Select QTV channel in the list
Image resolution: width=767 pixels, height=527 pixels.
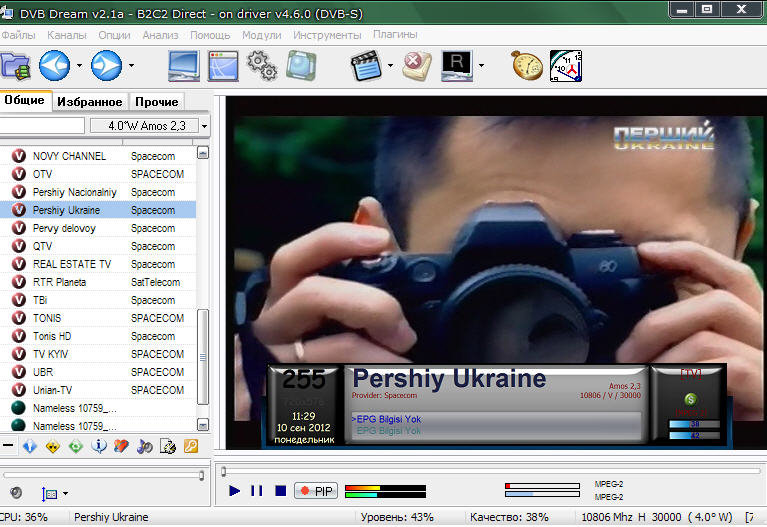click(x=98, y=246)
